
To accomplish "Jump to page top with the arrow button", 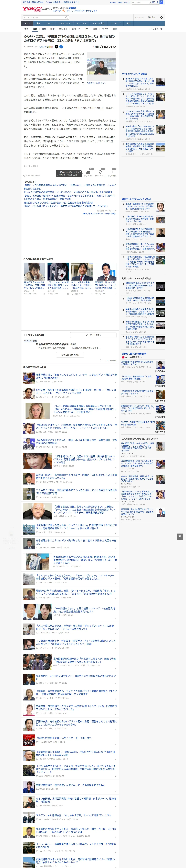I will click(x=180, y=536).
